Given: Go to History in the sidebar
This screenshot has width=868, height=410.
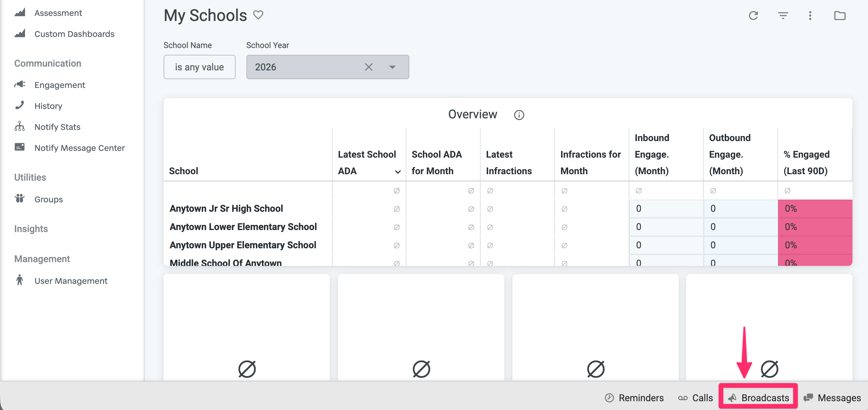Looking at the screenshot, I should pyautogui.click(x=48, y=106).
